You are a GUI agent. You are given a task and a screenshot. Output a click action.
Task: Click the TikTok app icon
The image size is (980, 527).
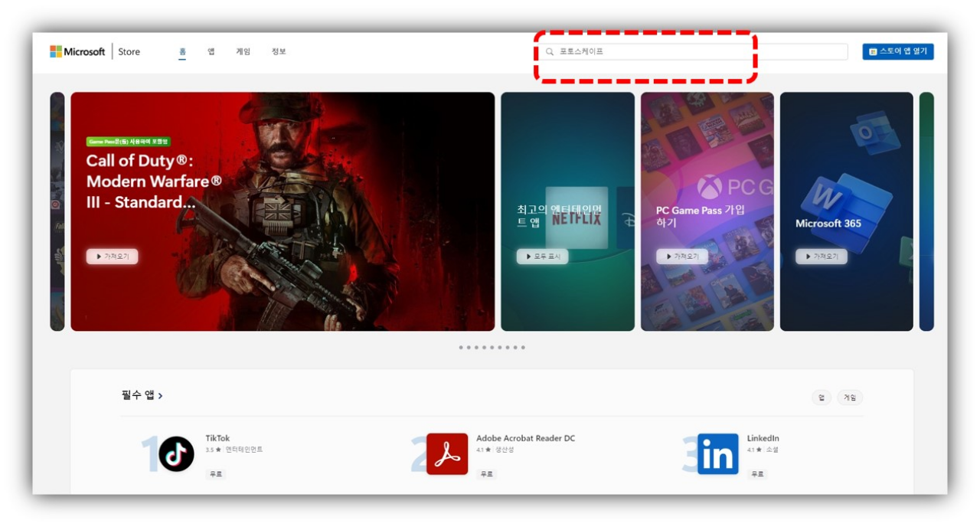pyautogui.click(x=176, y=454)
